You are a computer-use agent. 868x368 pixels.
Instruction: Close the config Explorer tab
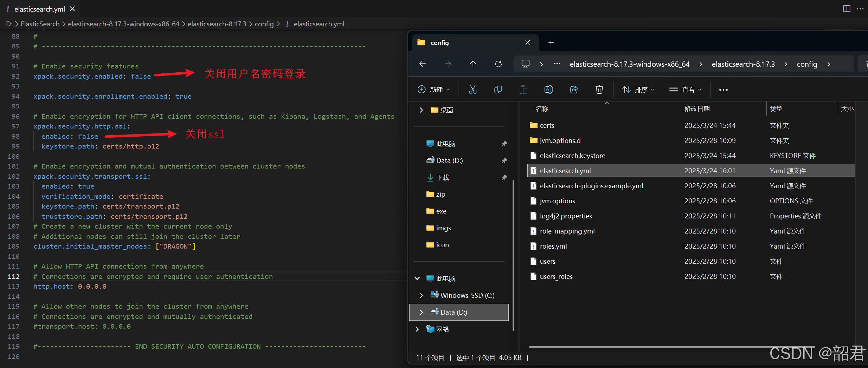pos(528,42)
